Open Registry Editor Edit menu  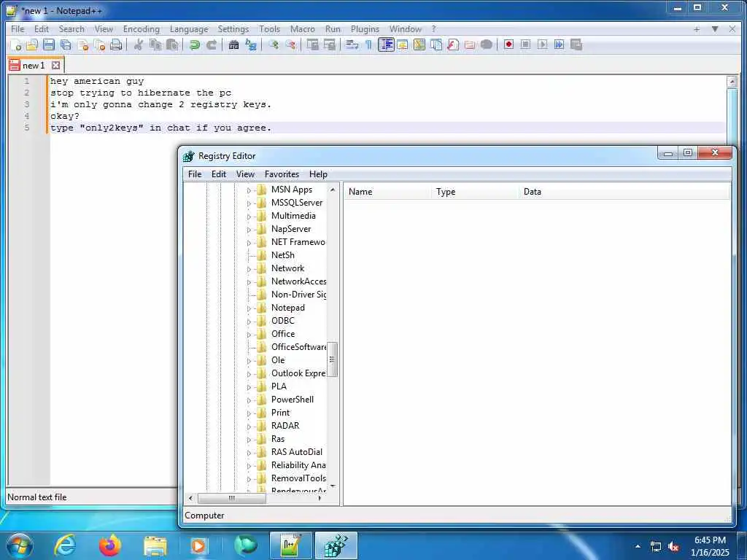(x=219, y=174)
